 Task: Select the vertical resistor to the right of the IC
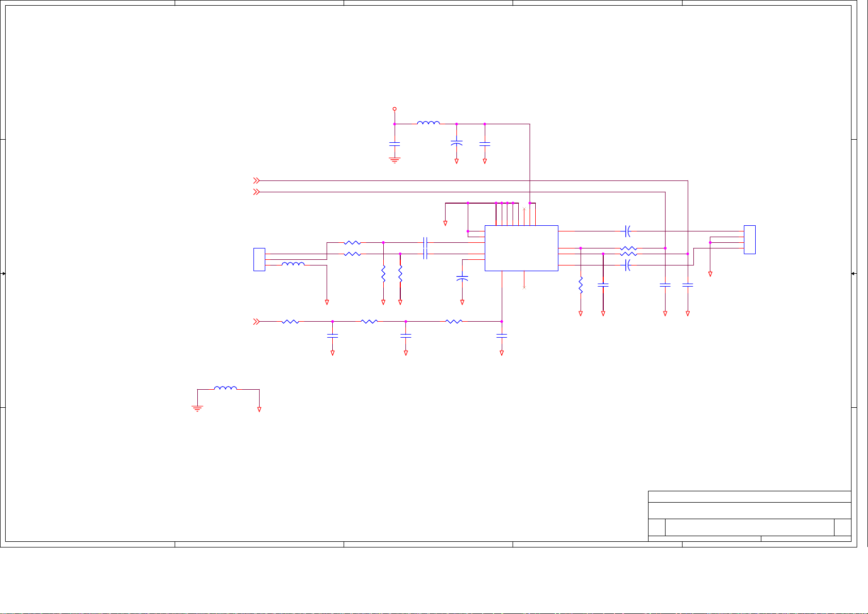[x=581, y=285]
